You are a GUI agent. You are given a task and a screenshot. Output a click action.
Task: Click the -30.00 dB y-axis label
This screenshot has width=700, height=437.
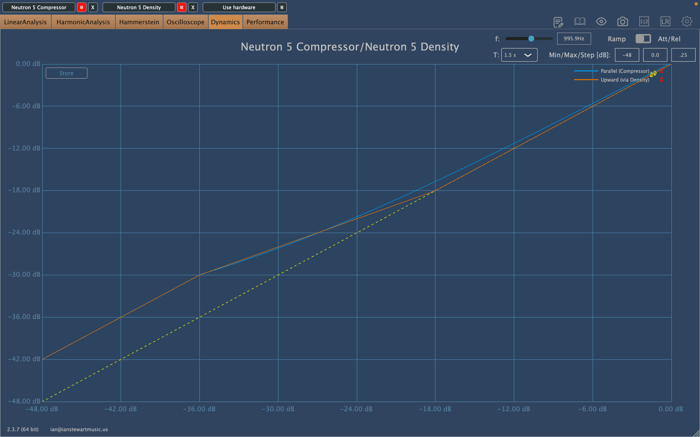pos(24,275)
